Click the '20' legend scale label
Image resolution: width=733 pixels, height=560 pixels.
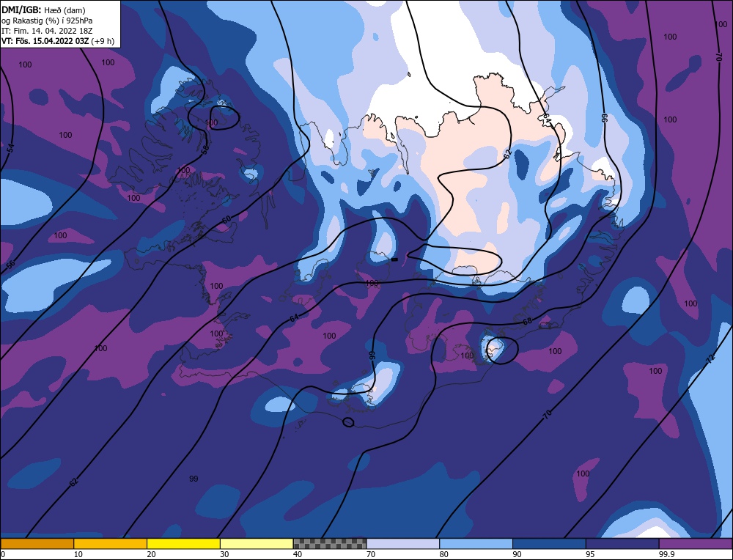pos(151,554)
